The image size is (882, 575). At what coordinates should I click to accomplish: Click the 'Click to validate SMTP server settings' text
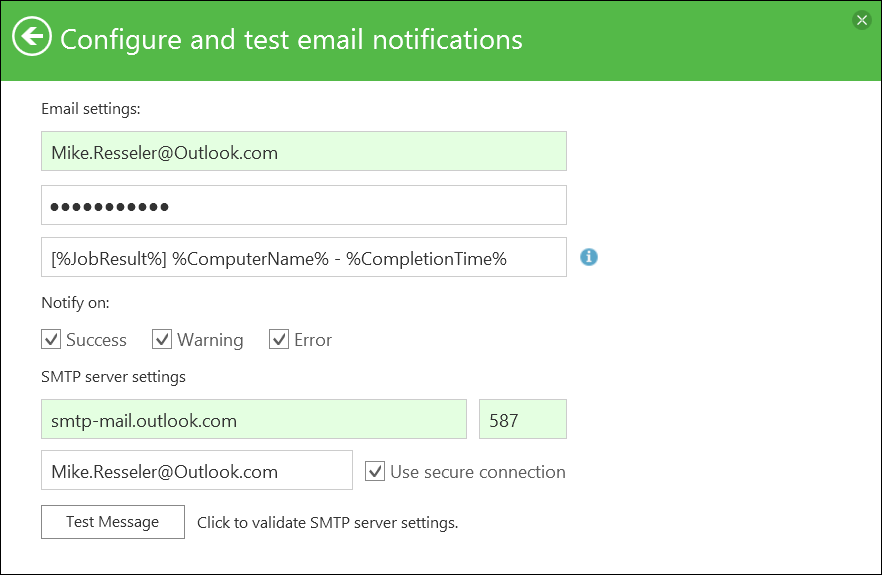click(327, 522)
